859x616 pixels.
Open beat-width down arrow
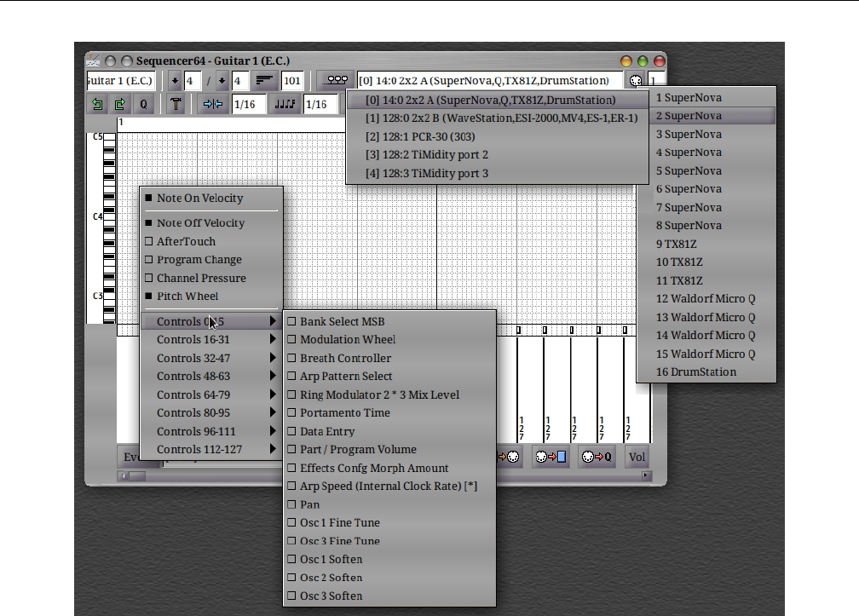pyautogui.click(x=222, y=80)
